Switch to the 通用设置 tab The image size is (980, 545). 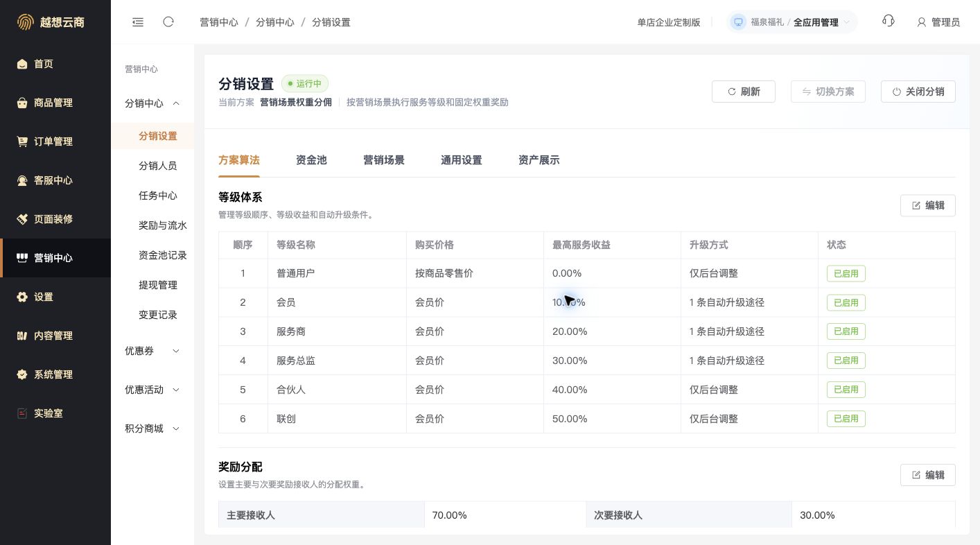click(462, 160)
